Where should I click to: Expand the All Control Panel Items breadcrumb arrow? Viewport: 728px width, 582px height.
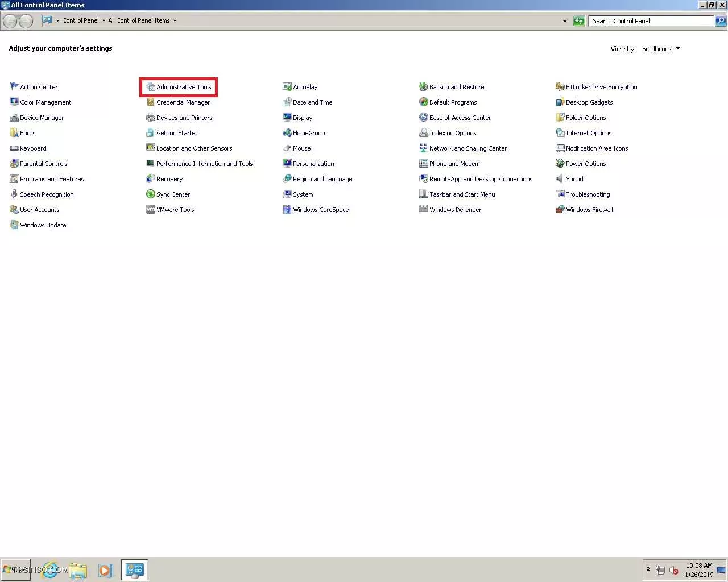pyautogui.click(x=175, y=20)
